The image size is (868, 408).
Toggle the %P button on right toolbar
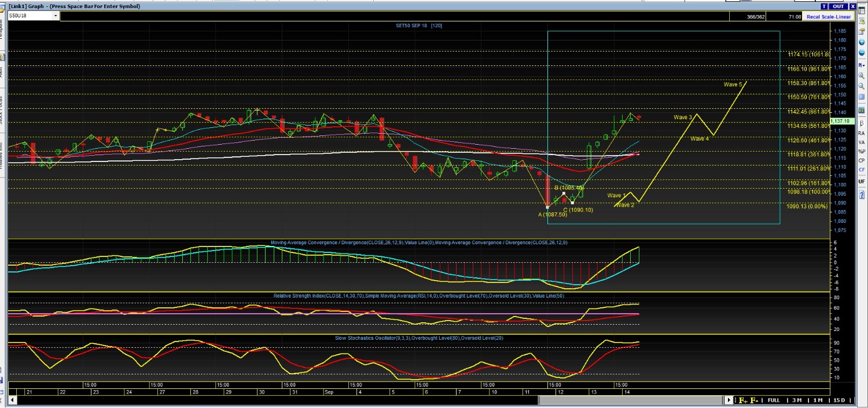[861, 152]
